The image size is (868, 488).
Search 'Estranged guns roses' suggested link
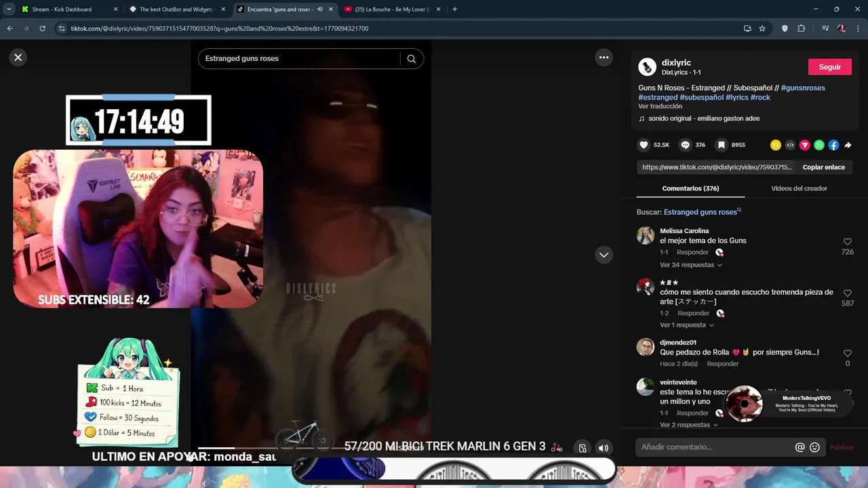(702, 212)
